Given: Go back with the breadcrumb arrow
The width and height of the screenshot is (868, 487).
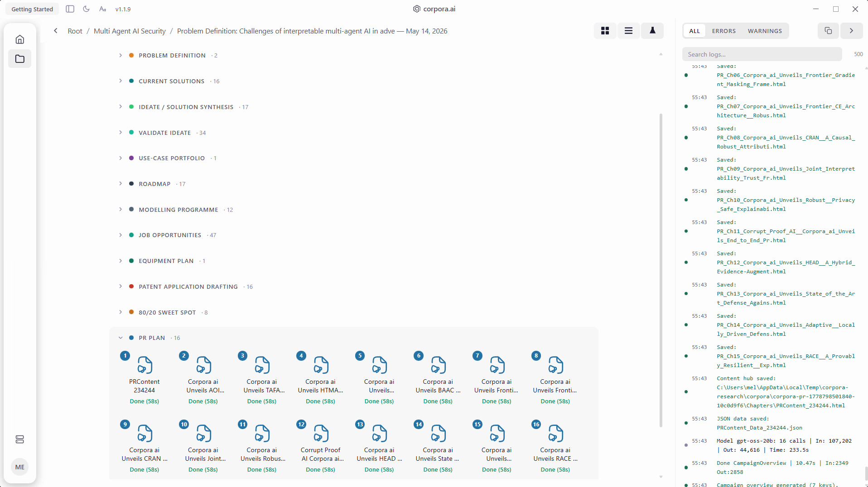Looking at the screenshot, I should pos(56,31).
